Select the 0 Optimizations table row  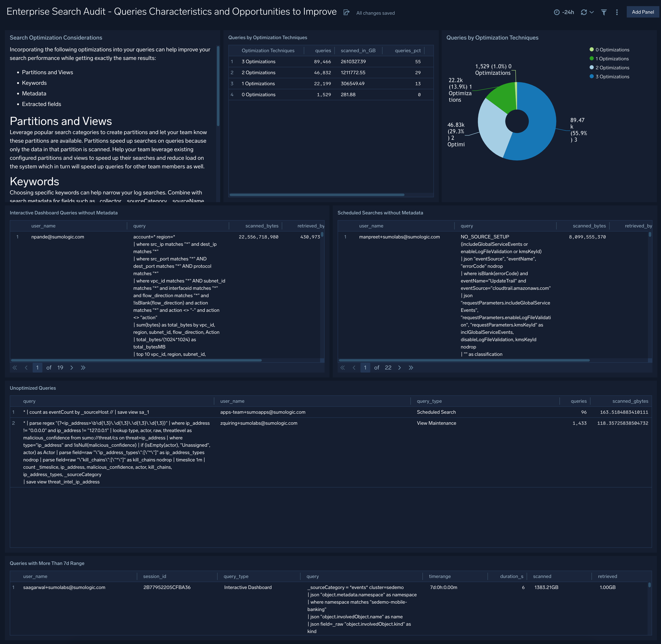pos(331,95)
